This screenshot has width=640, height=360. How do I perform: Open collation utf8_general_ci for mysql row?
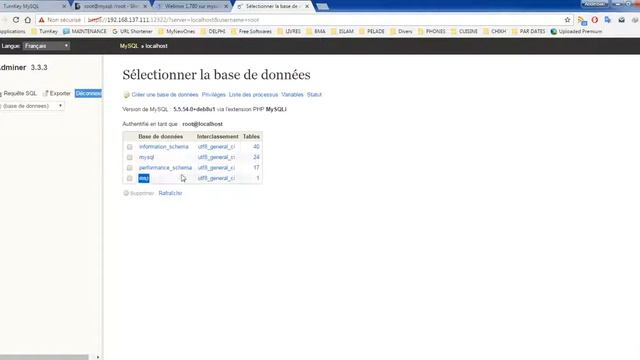(216, 157)
